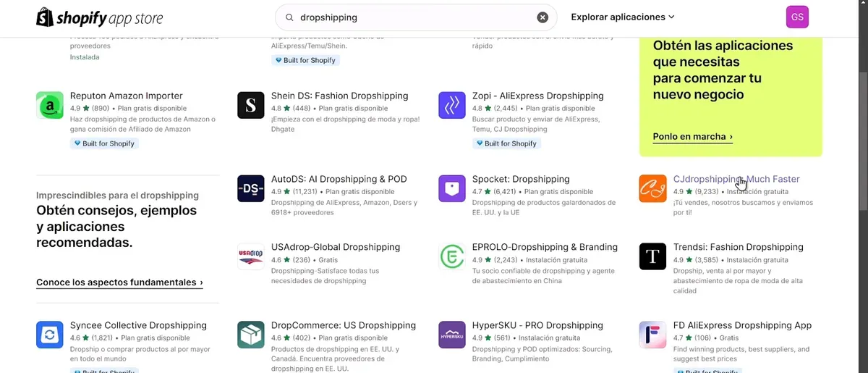Screen dimensions: 868x373
Task: Click Built for Shopify badge under Reputon
Action: pos(105,143)
